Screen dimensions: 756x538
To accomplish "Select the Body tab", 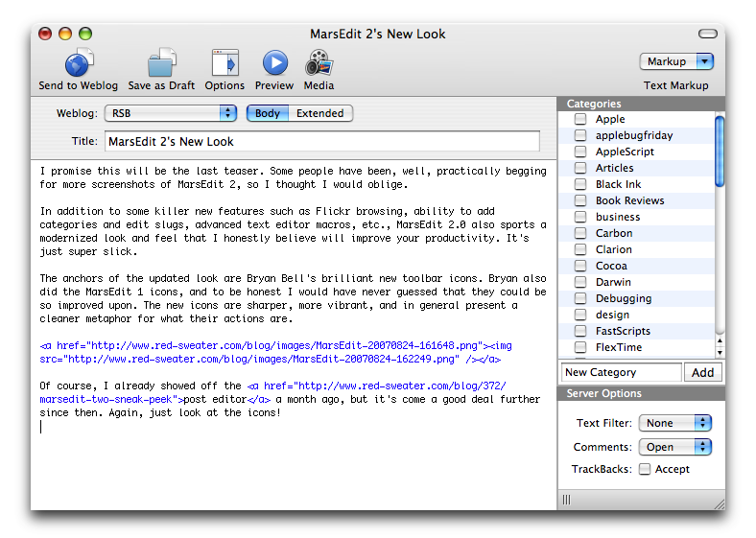I will (x=268, y=113).
